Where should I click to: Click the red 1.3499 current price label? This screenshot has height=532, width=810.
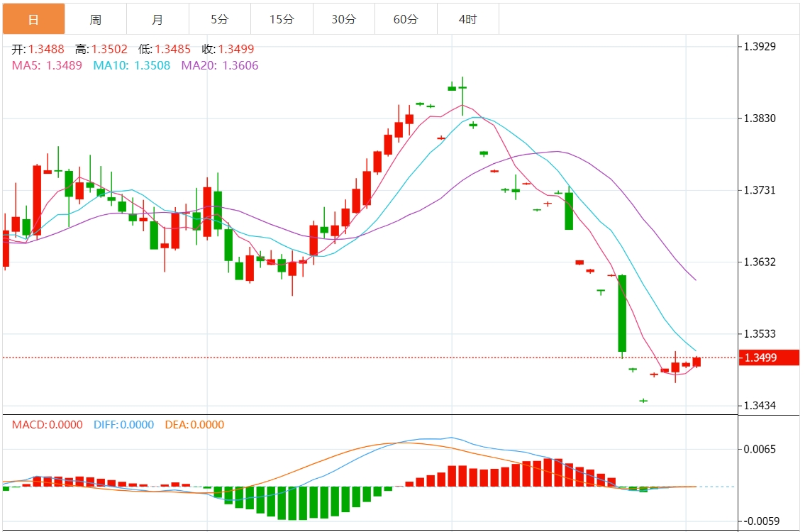(x=769, y=358)
